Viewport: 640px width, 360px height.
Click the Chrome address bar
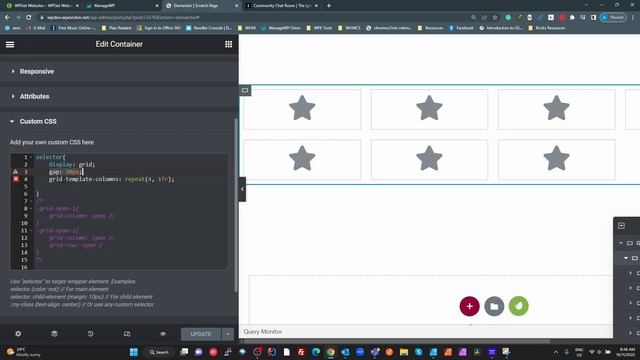(253, 18)
